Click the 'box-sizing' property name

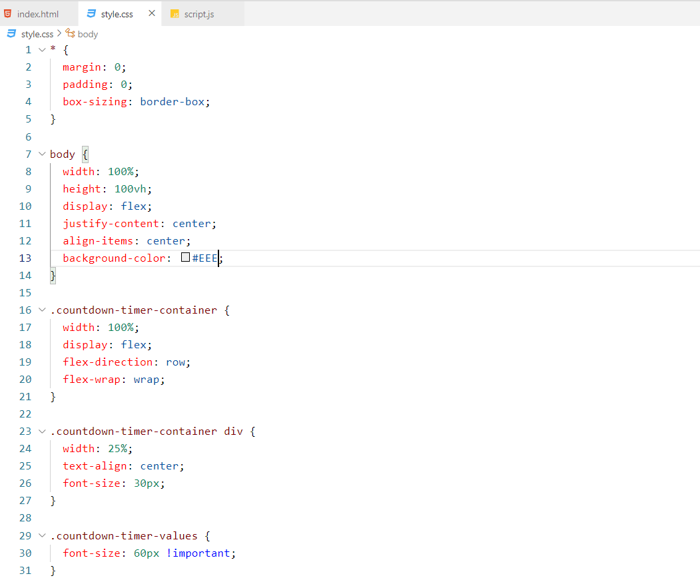95,102
